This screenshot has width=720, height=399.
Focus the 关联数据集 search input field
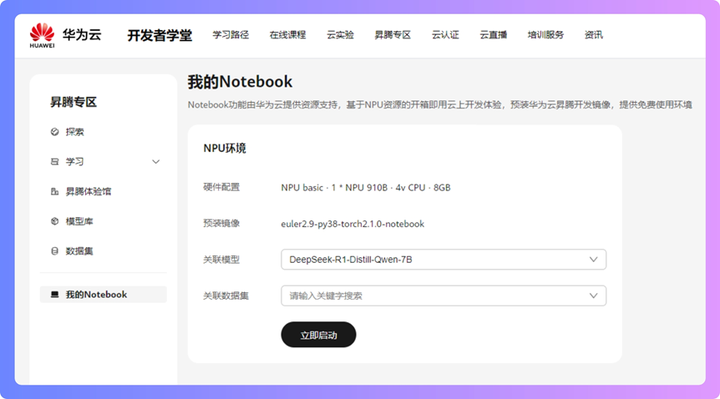click(444, 296)
